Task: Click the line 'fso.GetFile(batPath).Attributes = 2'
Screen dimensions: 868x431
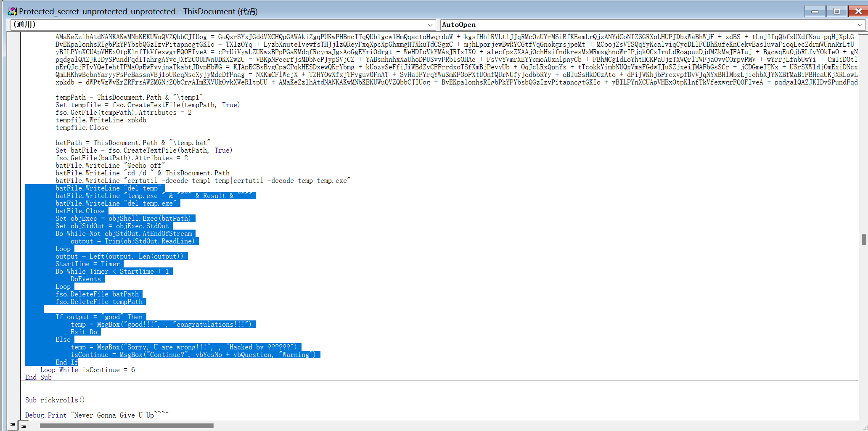Action: [122, 158]
